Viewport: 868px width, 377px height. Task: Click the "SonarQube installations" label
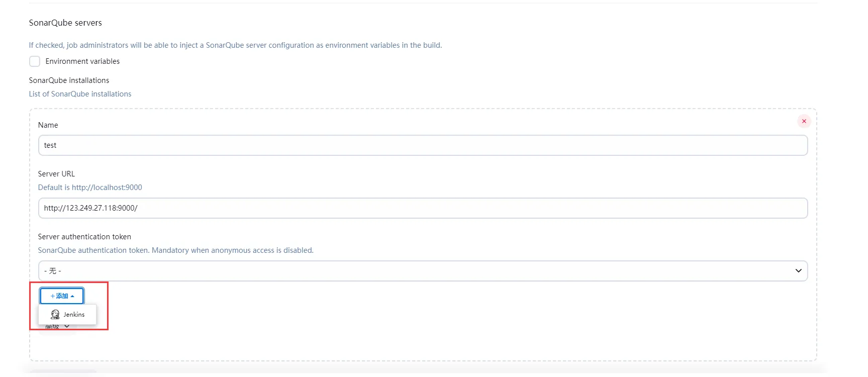[69, 80]
